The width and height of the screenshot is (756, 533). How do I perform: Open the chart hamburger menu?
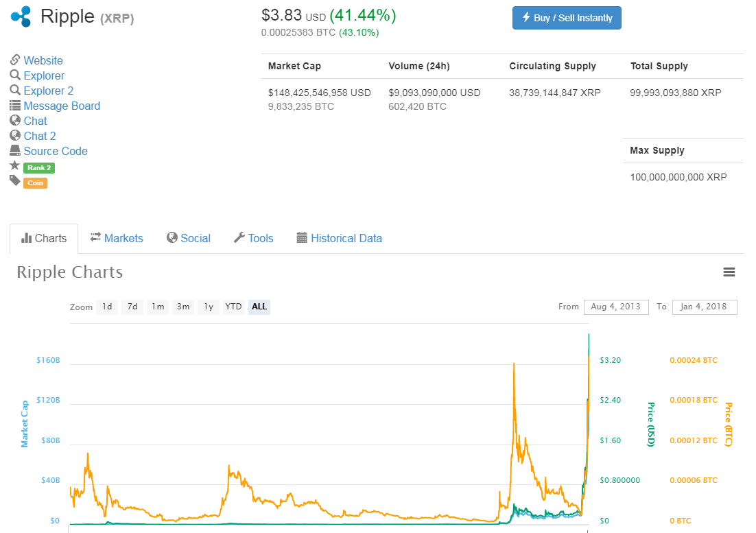coord(729,272)
